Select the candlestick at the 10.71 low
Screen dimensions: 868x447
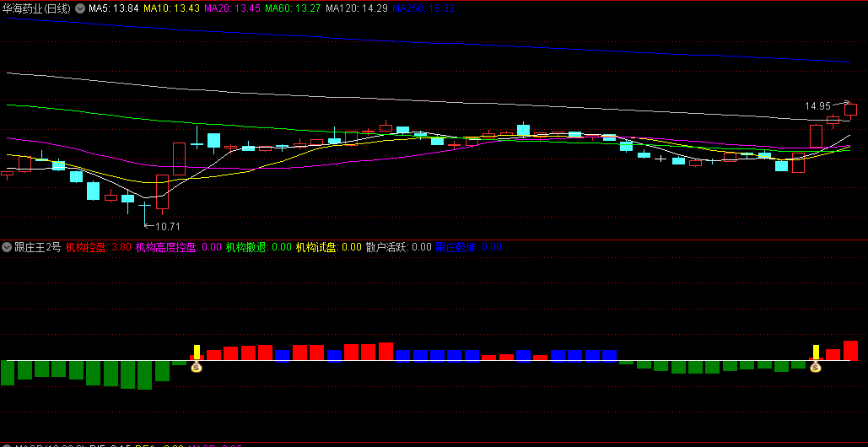tap(144, 213)
